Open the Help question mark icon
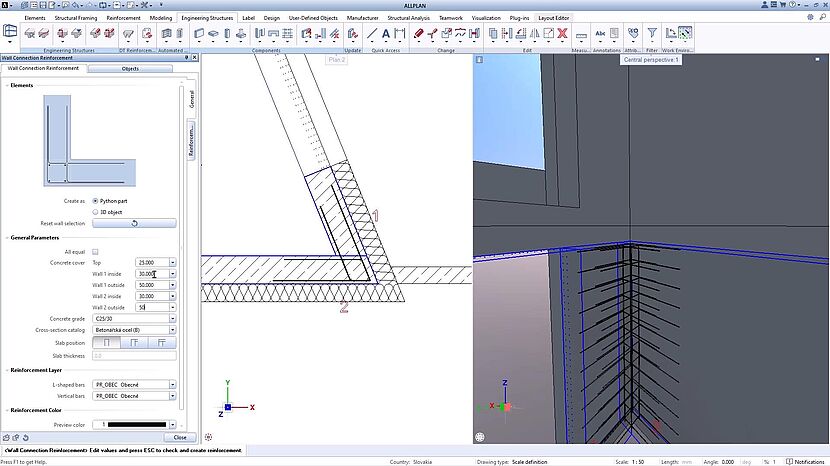 click(792, 5)
